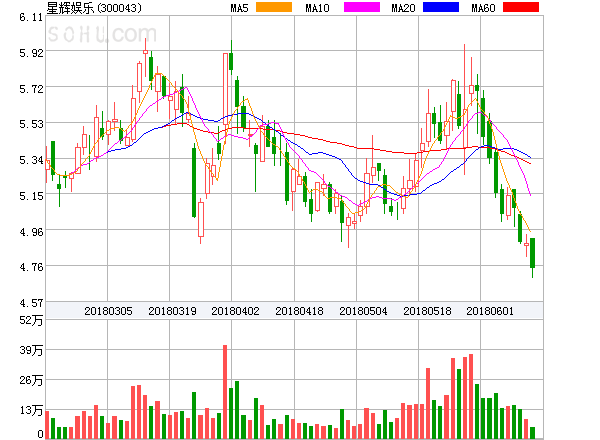Click the 5.34 price axis label
Viewport: 600px width, 440px height.
31,160
